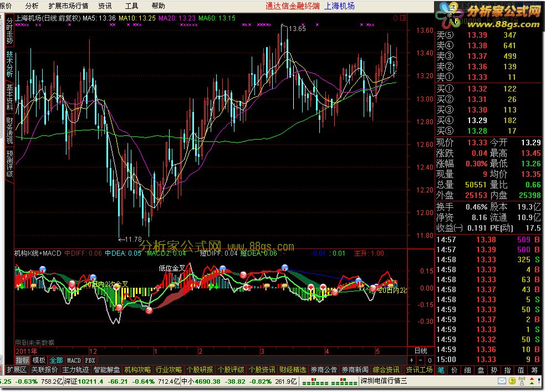Switch to the MACD indicator tab
Image resolution: width=546 pixels, height=392 pixels.
74,360
